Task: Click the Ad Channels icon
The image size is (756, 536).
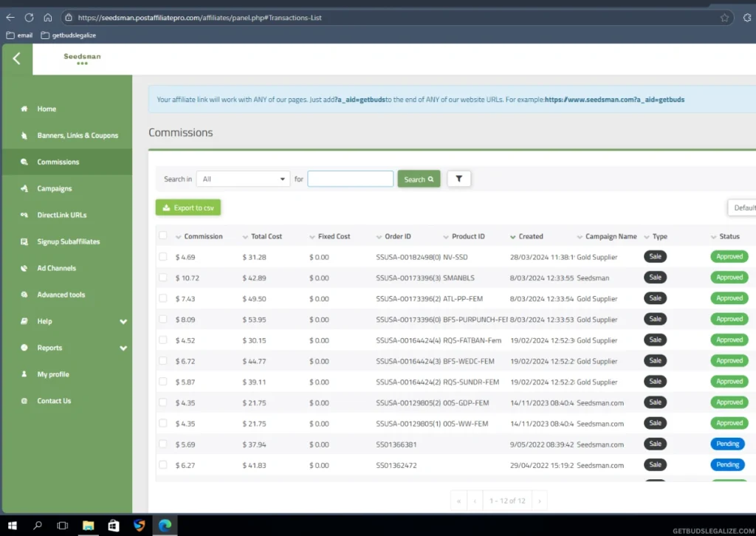Action: point(24,268)
